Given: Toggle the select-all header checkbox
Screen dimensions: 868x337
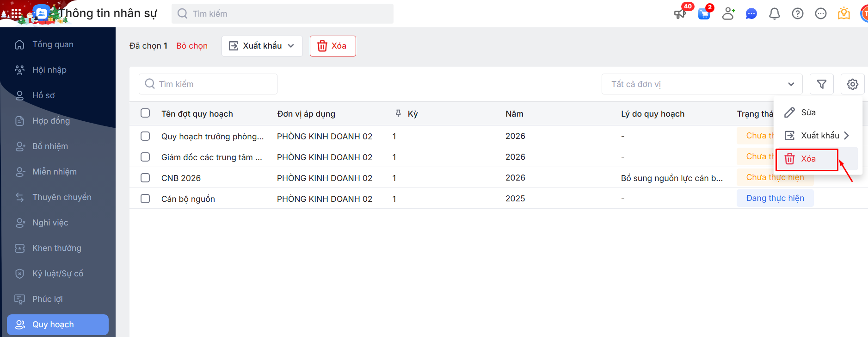Looking at the screenshot, I should tap(145, 113).
